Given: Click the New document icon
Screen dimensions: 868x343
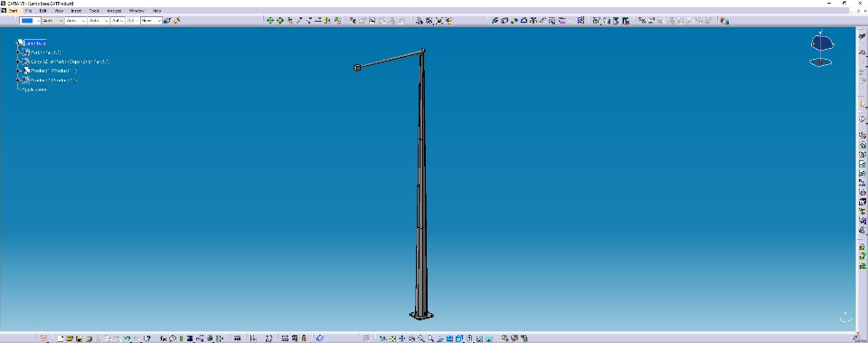Looking at the screenshot, I should point(61,338).
